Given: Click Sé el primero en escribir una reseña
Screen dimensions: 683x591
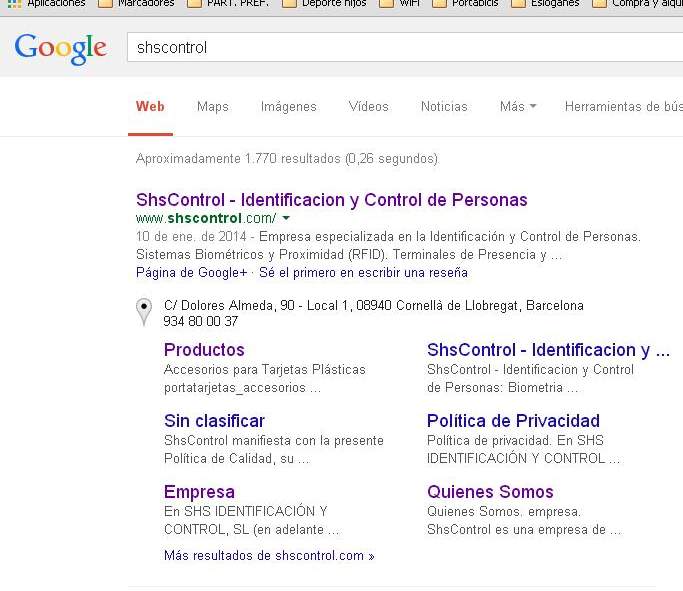Looking at the screenshot, I should pyautogui.click(x=363, y=273).
